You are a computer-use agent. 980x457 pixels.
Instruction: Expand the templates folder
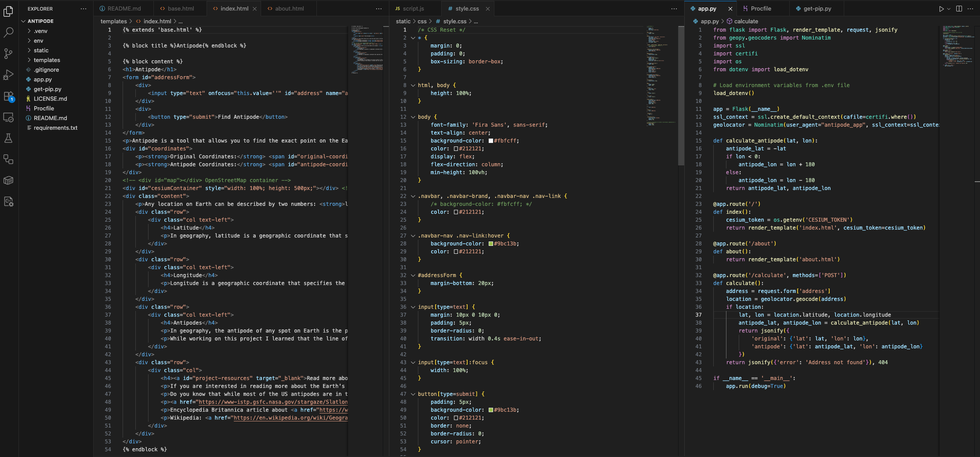[29, 60]
